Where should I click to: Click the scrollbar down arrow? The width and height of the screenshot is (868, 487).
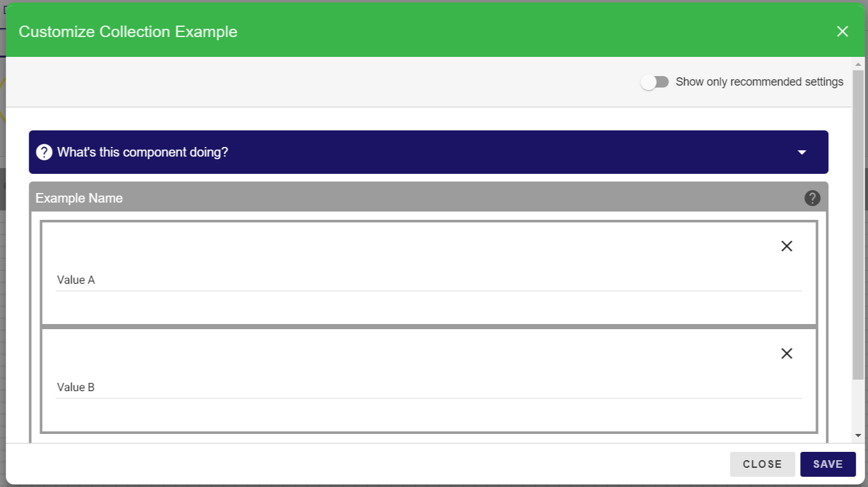point(858,435)
